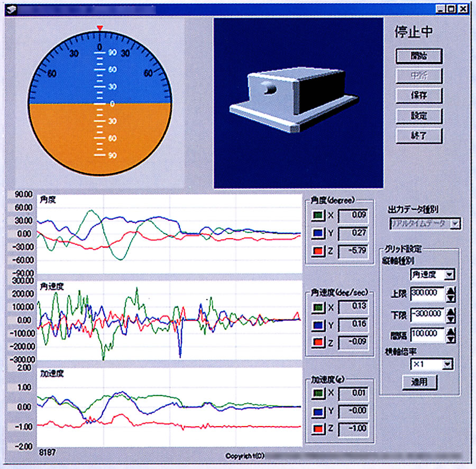Screen dimensions: 476x469
Task: Apply grid settings with 適用 button
Action: tap(419, 381)
